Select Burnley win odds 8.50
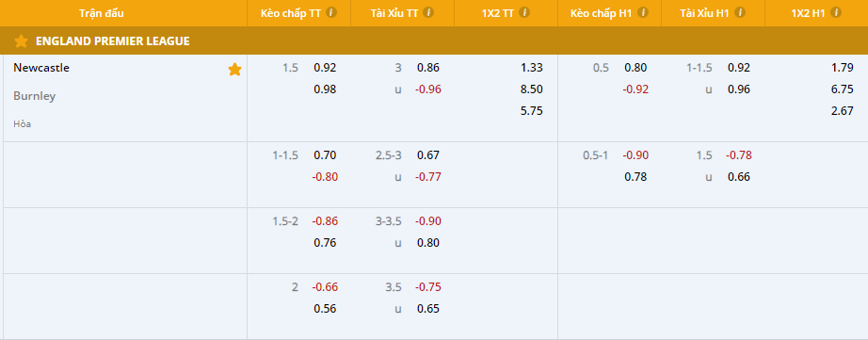The width and height of the screenshot is (868, 340). tap(531, 89)
